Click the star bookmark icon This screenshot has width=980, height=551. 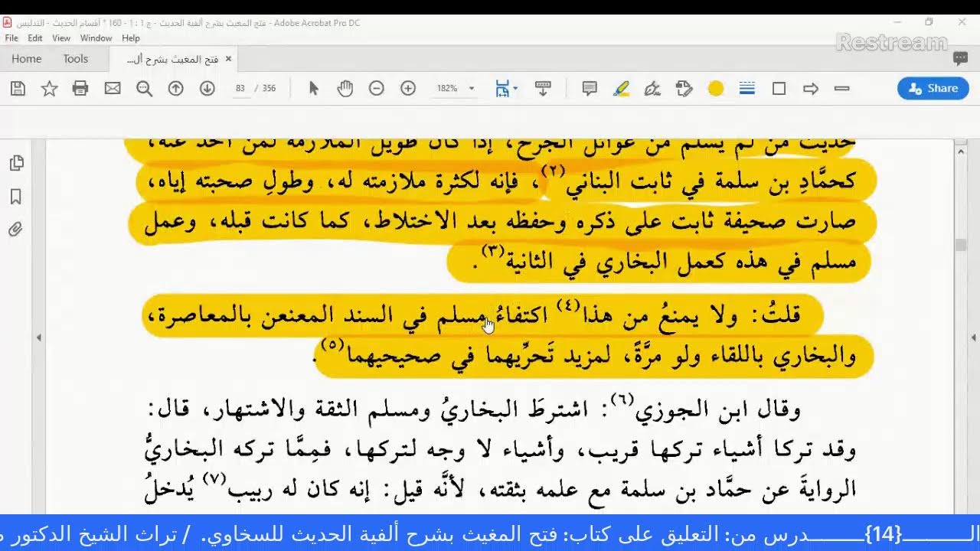coord(49,89)
